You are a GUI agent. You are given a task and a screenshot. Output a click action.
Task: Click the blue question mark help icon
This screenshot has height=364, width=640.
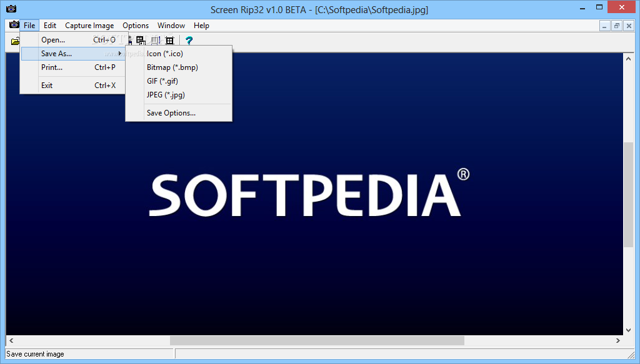(x=189, y=40)
